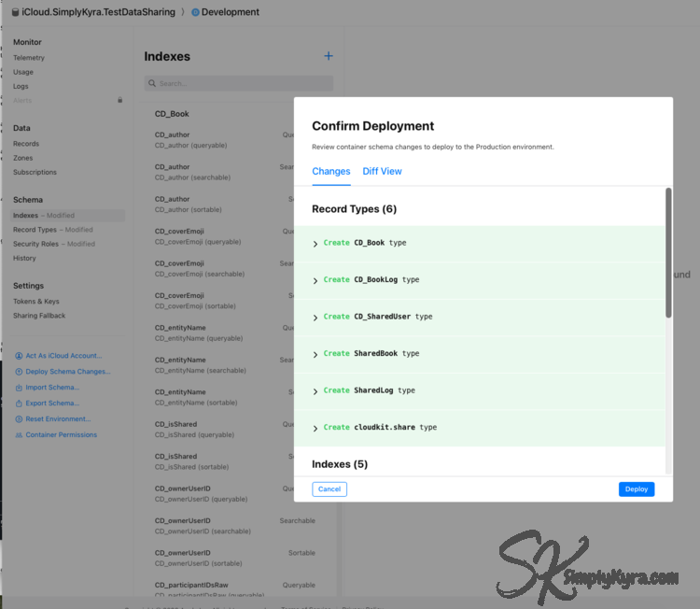The width and height of the screenshot is (700, 609).
Task: Open Record Types – Modified
Action: tap(52, 230)
